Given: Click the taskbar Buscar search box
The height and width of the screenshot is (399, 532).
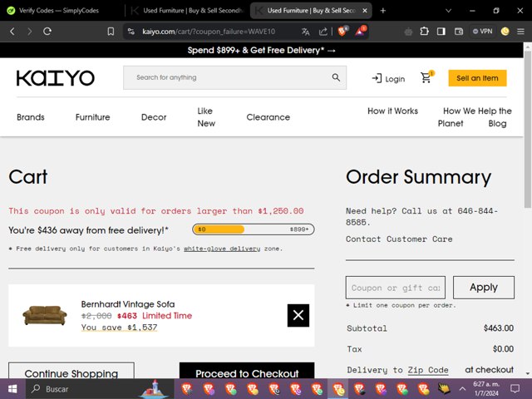Looking at the screenshot, I should pyautogui.click(x=100, y=389).
